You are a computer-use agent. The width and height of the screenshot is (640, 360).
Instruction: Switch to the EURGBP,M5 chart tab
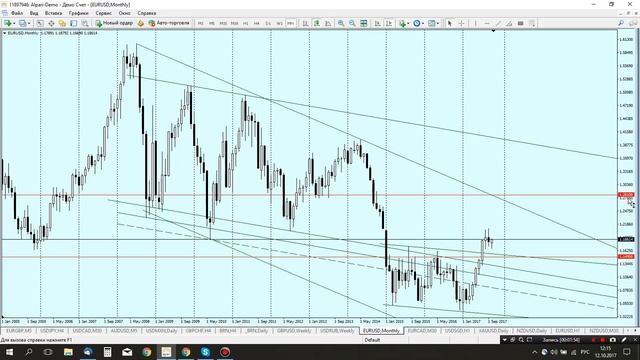(19, 331)
